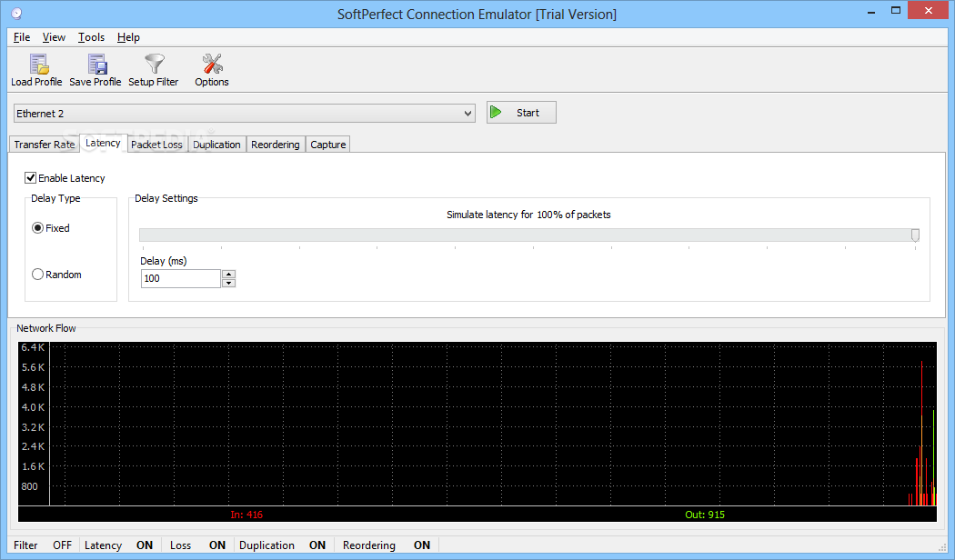Screen dimensions: 955x560
Task: Switch to the Reordering tab
Action: [276, 145]
